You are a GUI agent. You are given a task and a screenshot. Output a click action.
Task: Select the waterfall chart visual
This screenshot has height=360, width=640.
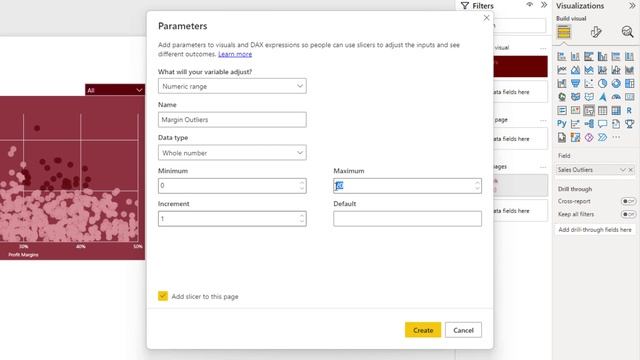tap(562, 83)
